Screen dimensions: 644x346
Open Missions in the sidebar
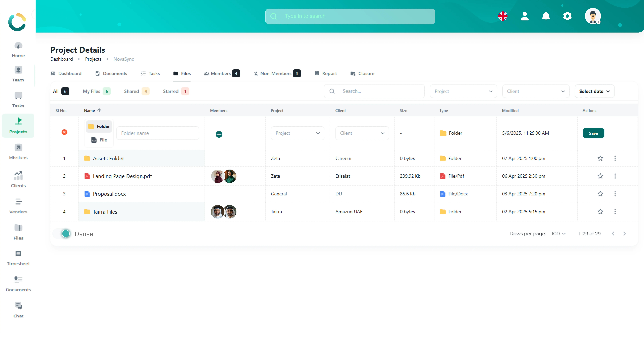point(18,152)
